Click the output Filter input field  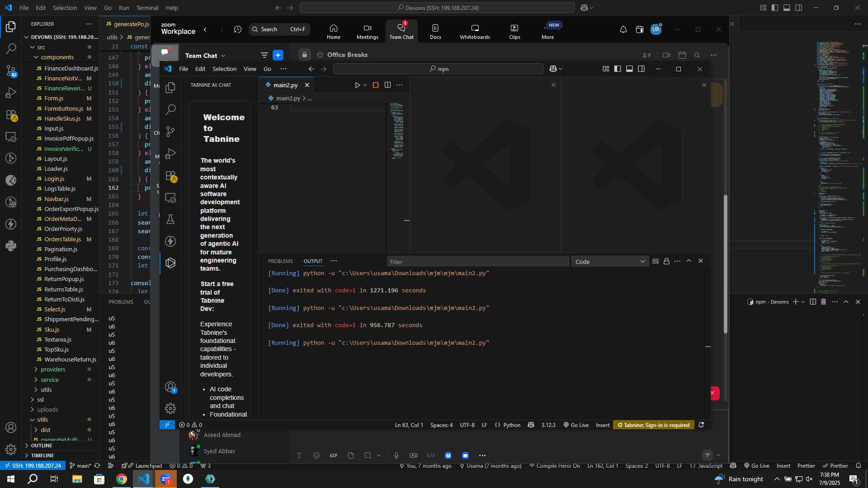[x=478, y=262]
